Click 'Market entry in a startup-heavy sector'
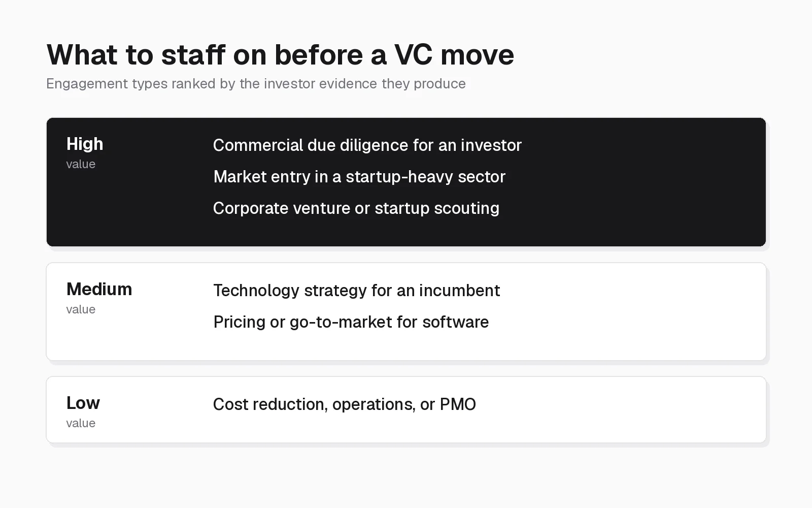Viewport: 812px width, 508px height. pyautogui.click(x=359, y=177)
